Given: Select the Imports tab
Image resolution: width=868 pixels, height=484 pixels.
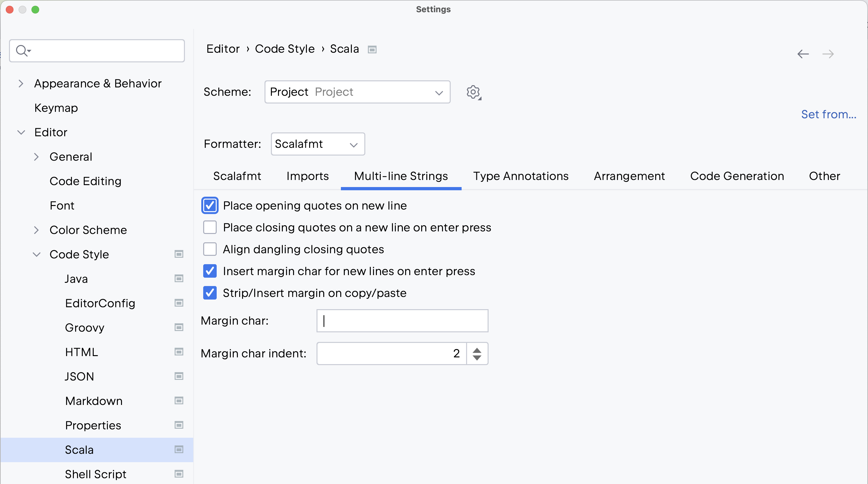Looking at the screenshot, I should pos(307,176).
